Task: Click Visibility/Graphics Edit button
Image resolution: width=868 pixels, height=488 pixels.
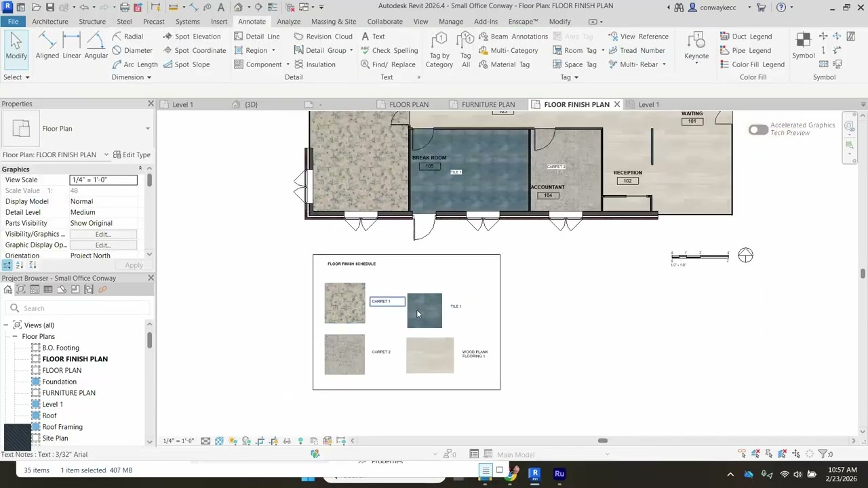Action: 103,235
